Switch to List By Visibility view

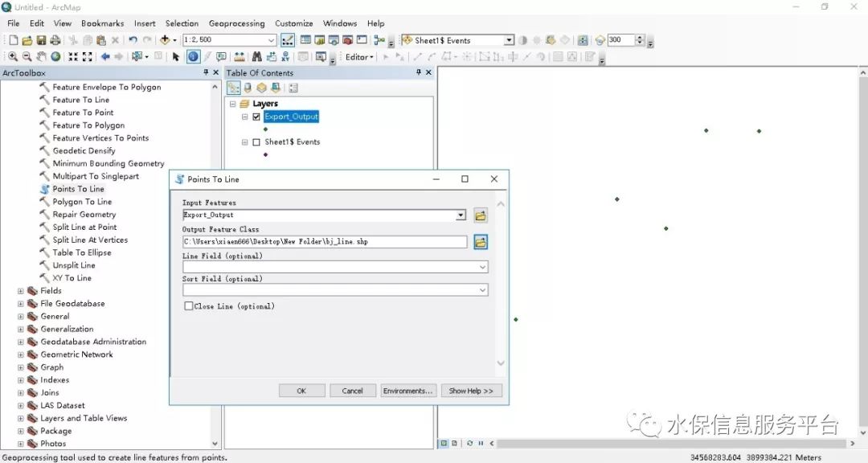(x=261, y=88)
